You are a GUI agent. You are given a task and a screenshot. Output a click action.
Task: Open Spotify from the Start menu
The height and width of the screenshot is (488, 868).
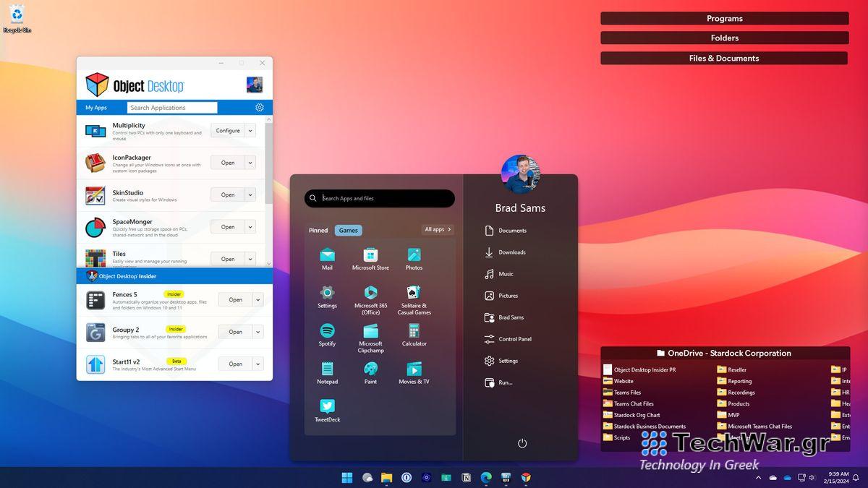click(x=327, y=334)
